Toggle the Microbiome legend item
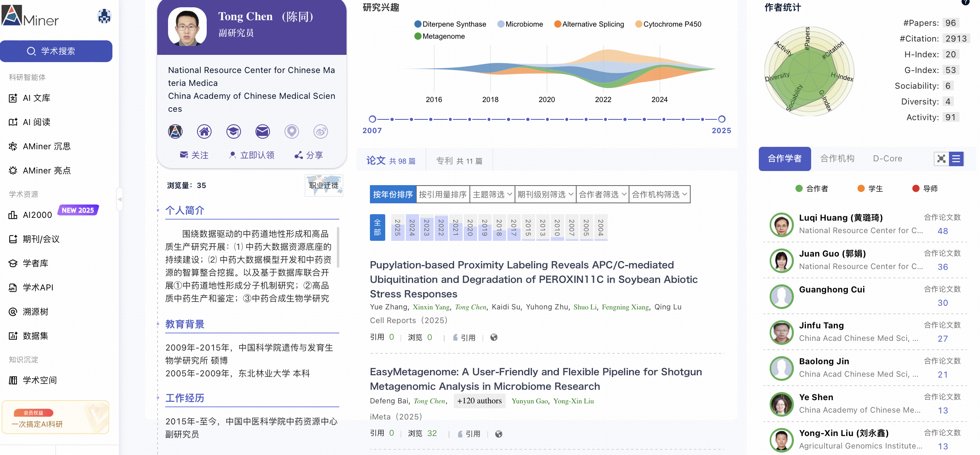This screenshot has height=455, width=980. (x=520, y=24)
